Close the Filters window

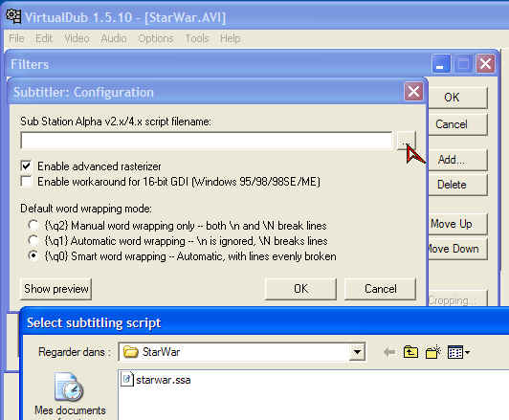pos(485,63)
